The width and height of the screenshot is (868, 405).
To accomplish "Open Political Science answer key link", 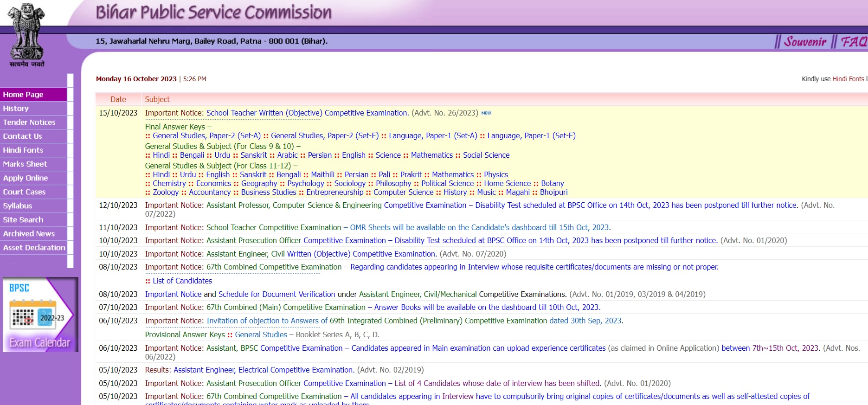I will (x=448, y=183).
